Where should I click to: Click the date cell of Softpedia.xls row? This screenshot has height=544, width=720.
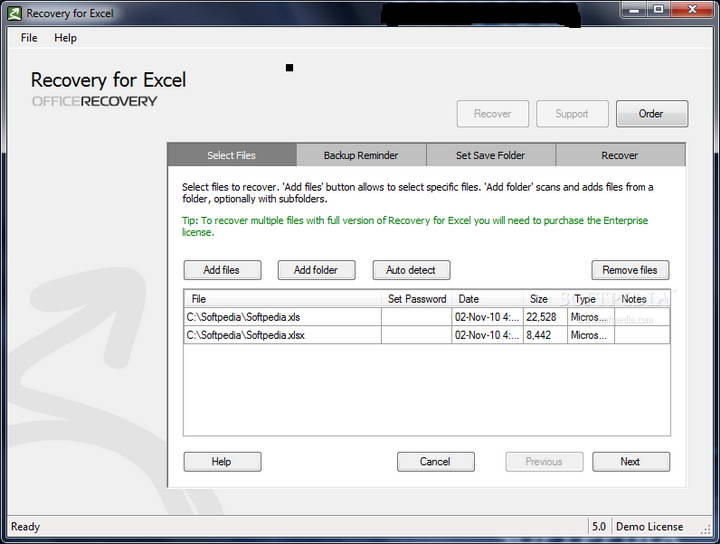click(x=488, y=317)
